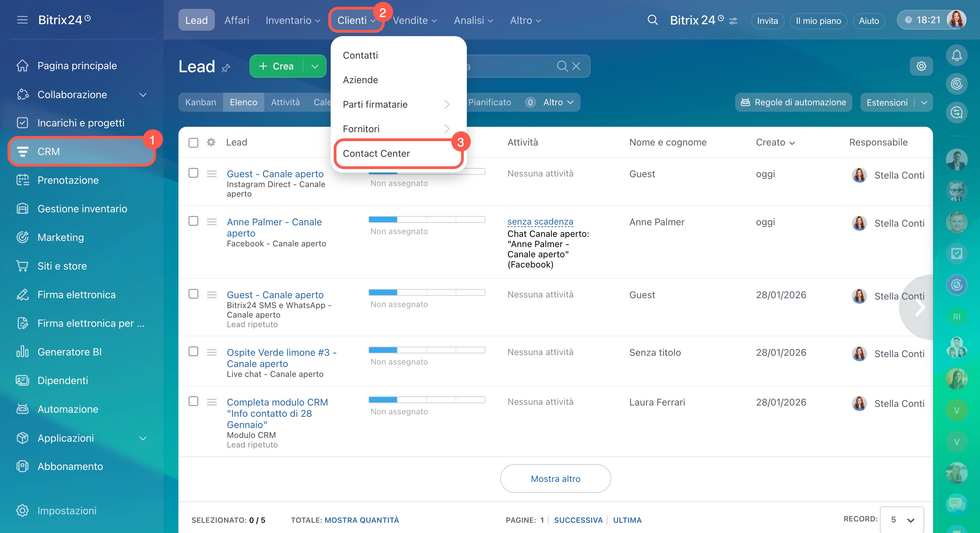Switch to the Kanban view tab
The image size is (980, 533).
tap(201, 102)
